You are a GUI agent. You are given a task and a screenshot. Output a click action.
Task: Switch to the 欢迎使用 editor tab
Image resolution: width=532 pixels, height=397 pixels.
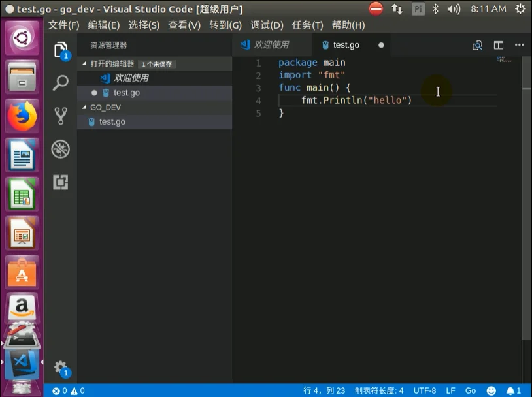click(272, 45)
